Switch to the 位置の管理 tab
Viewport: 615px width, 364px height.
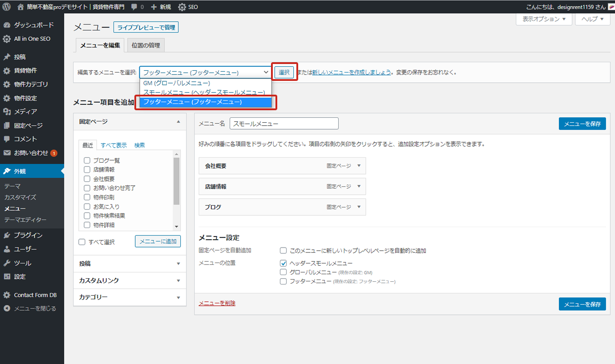[146, 45]
